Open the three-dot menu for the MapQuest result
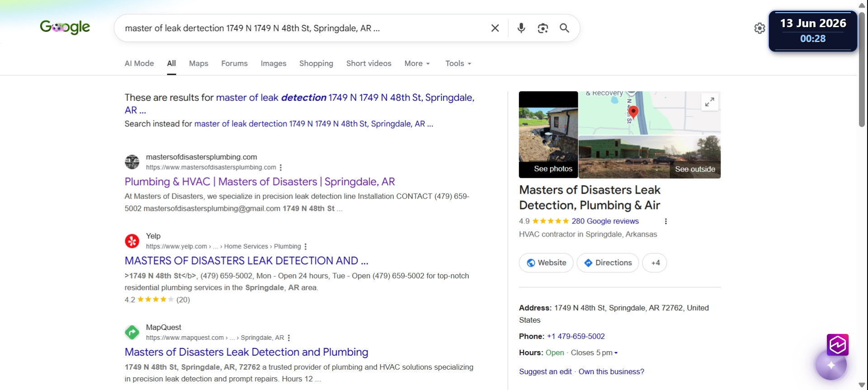 click(x=289, y=338)
